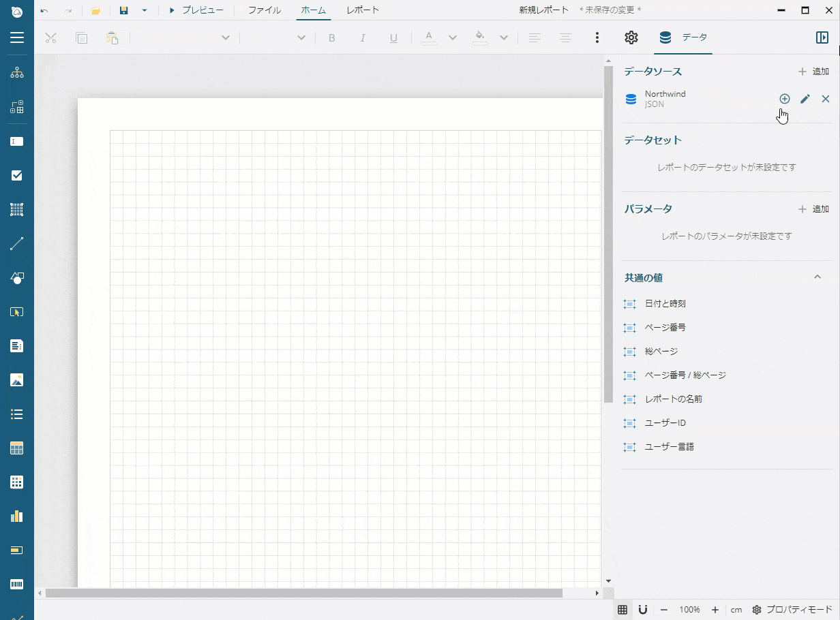The image size is (840, 620).
Task: Open the group editor icon
Action: click(x=17, y=107)
